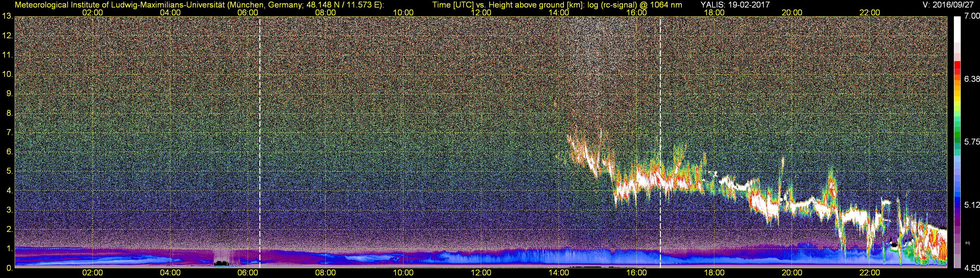
Task: Select the 2 km height axis label
Action: [10, 229]
